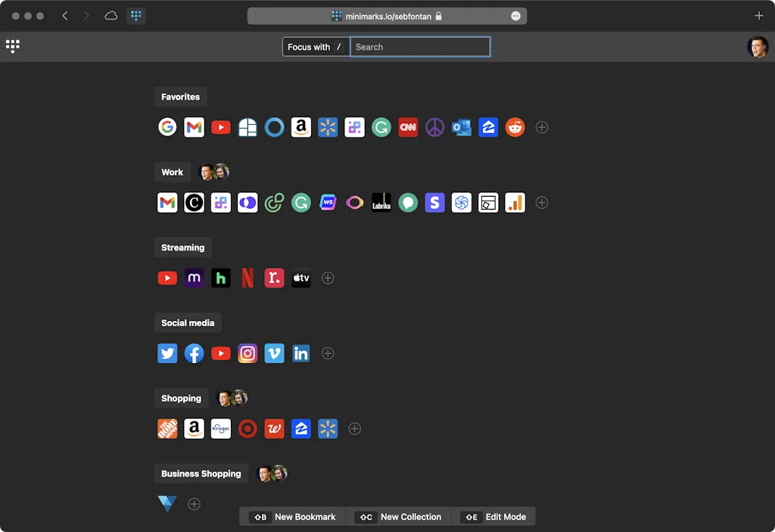Image resolution: width=775 pixels, height=532 pixels.
Task: Open the blue triangle bookmark in Business Shopping
Action: click(167, 504)
